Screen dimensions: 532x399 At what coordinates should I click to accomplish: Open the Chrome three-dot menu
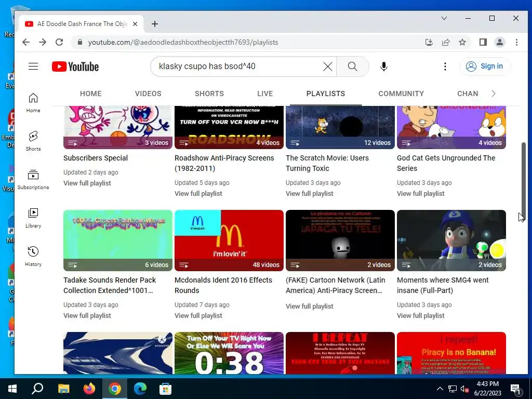pyautogui.click(x=516, y=42)
